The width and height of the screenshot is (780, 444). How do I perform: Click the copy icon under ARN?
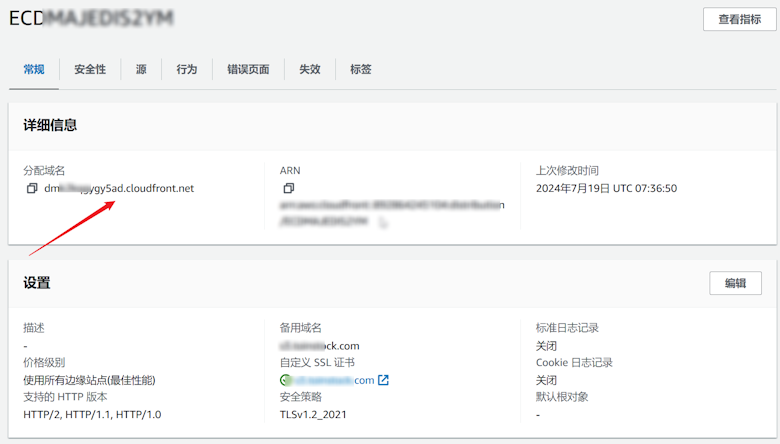coord(289,188)
